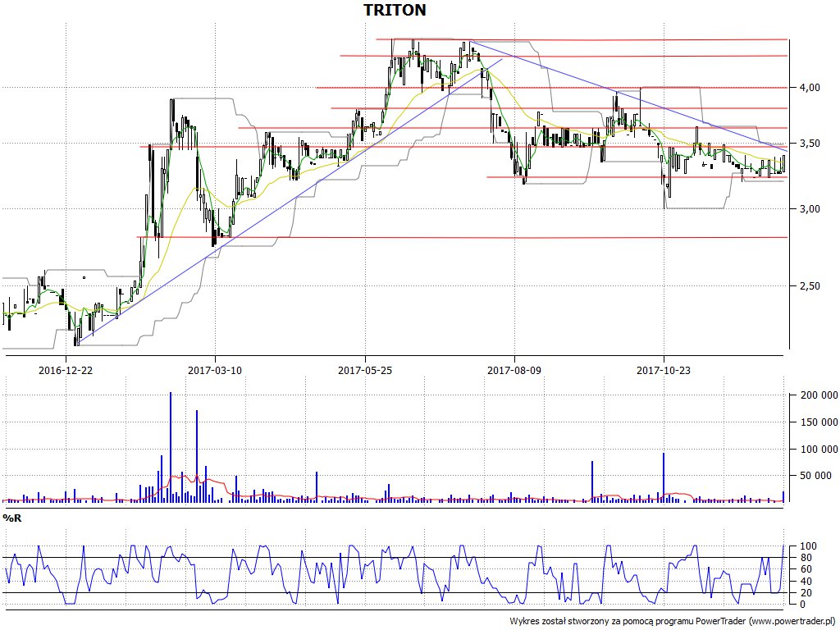Click the 2017-10-23 date label
840x630 pixels.
663,370
